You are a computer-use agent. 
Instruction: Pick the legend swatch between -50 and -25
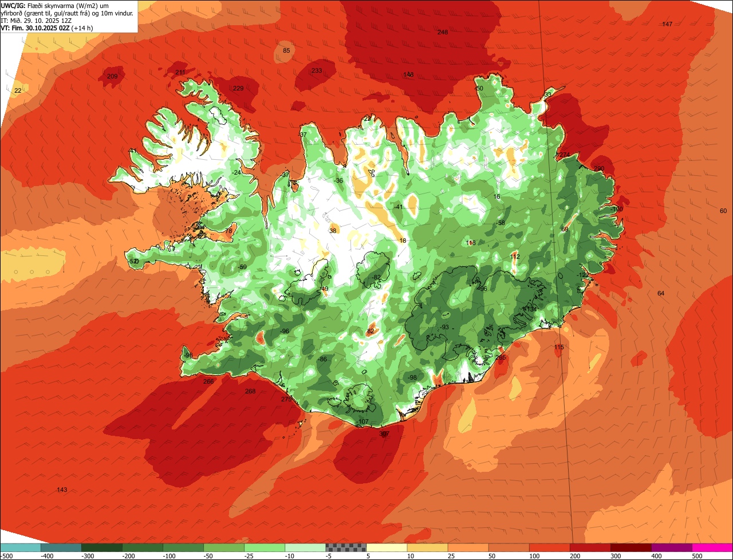point(224,547)
